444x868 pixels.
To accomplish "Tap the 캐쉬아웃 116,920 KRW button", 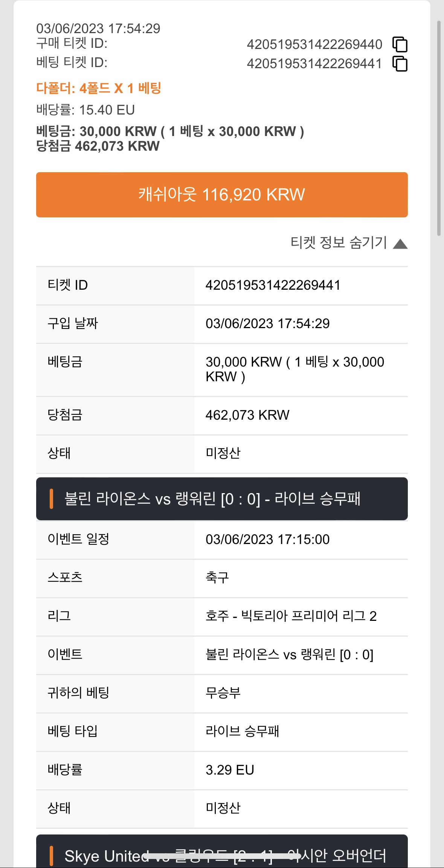I will (222, 195).
